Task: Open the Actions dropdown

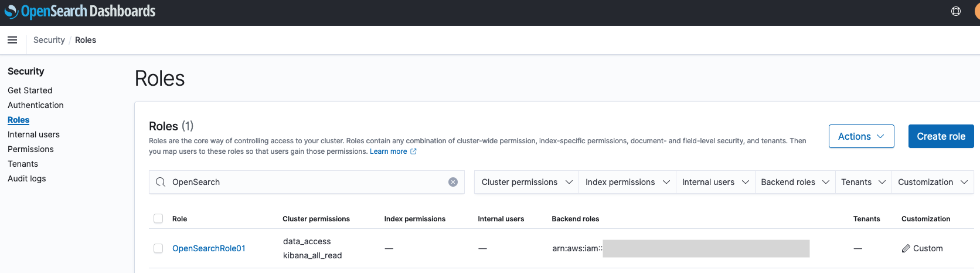Action: [861, 136]
